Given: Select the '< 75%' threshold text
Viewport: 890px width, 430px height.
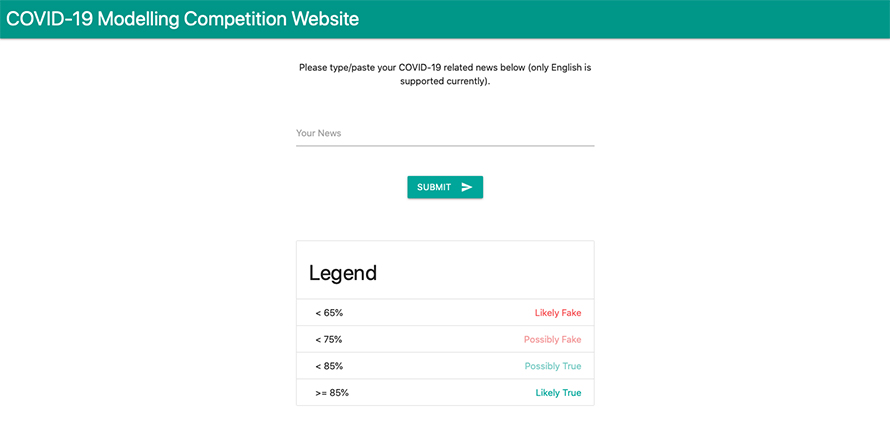Looking at the screenshot, I should click(x=329, y=340).
